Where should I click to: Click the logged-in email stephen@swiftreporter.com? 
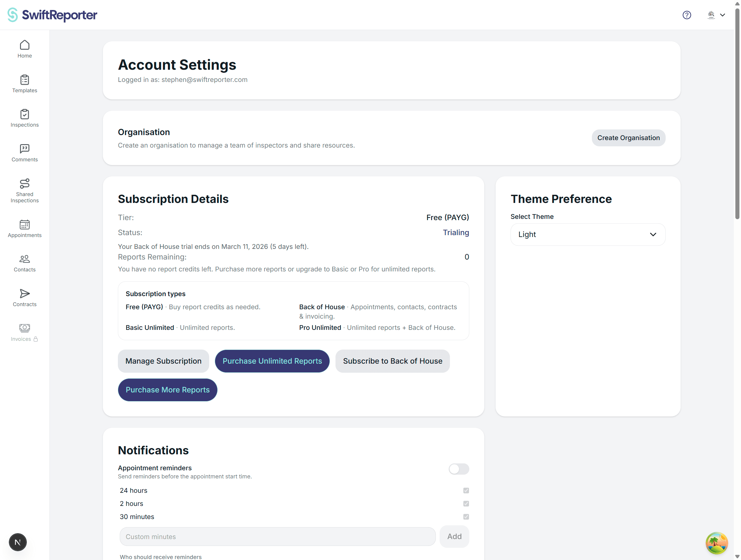pos(204,80)
